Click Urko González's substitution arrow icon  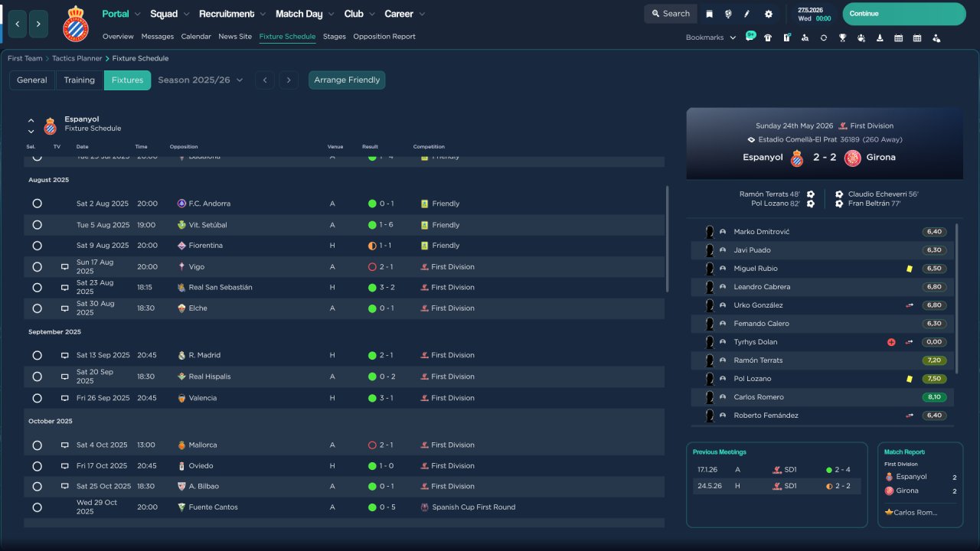tap(909, 305)
